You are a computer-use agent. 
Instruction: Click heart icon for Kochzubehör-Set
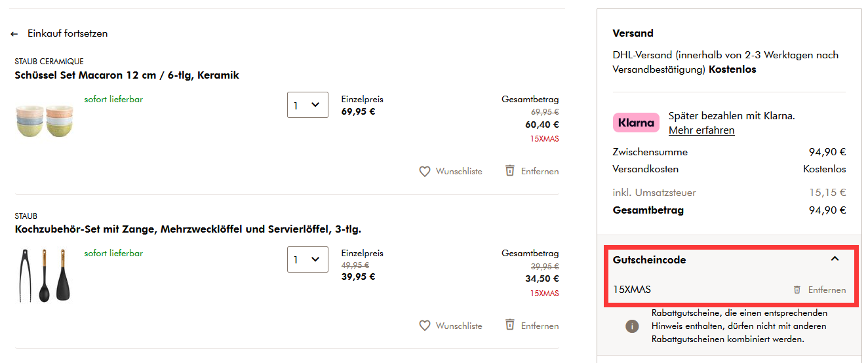pos(425,326)
